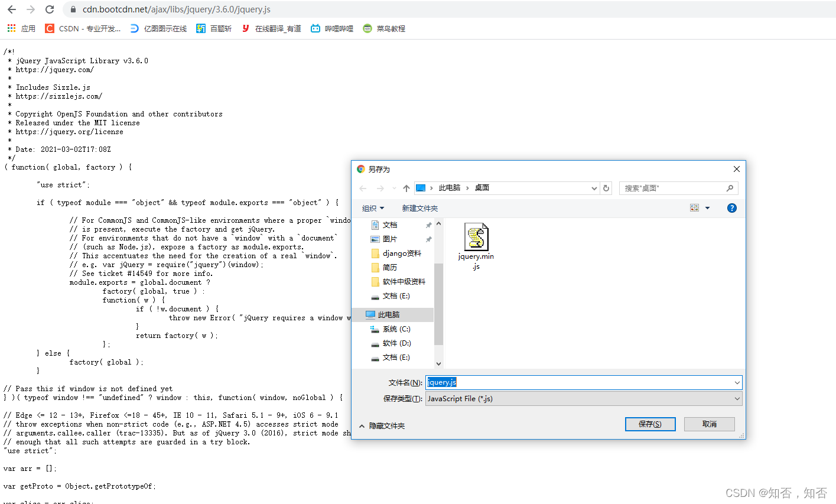The width and height of the screenshot is (836, 504).
Task: Open 保存类型 JavaScript File dropdown
Action: pos(583,399)
